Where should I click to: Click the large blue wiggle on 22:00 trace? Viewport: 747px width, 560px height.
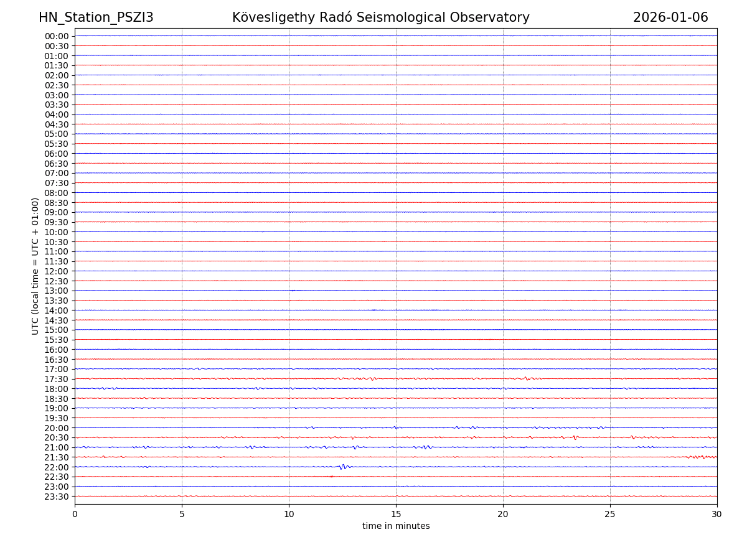click(342, 466)
